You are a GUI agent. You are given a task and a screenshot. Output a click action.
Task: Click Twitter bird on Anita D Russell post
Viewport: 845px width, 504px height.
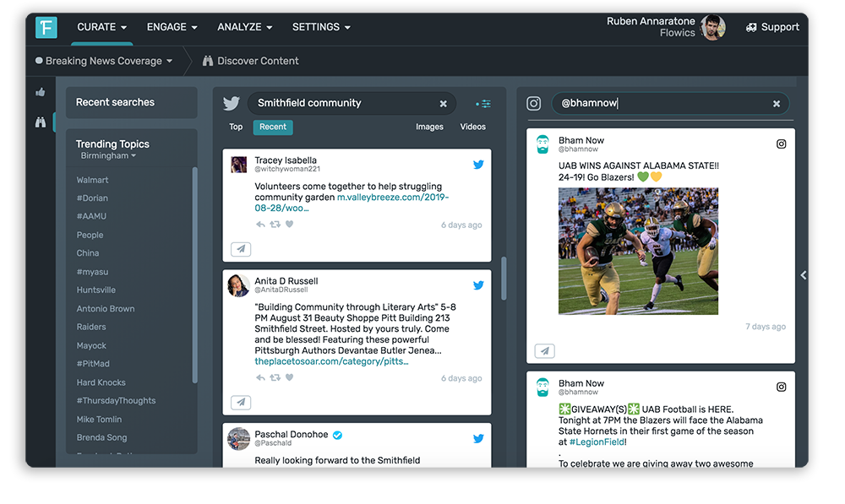[x=478, y=285]
